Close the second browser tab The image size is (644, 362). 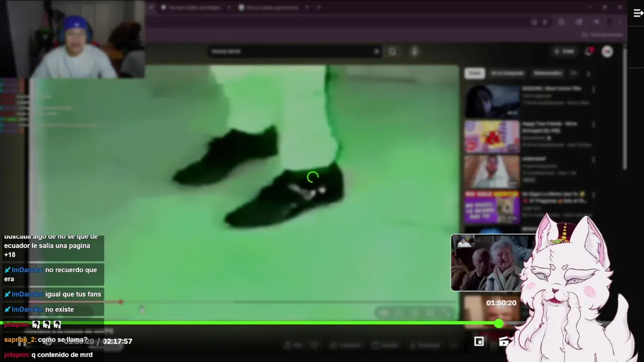click(x=306, y=8)
